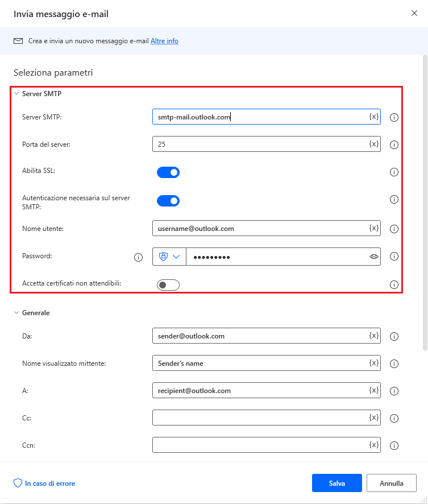Turn off SMTP authentication required toggle
Viewport: 428px width, 504px height.
point(168,201)
